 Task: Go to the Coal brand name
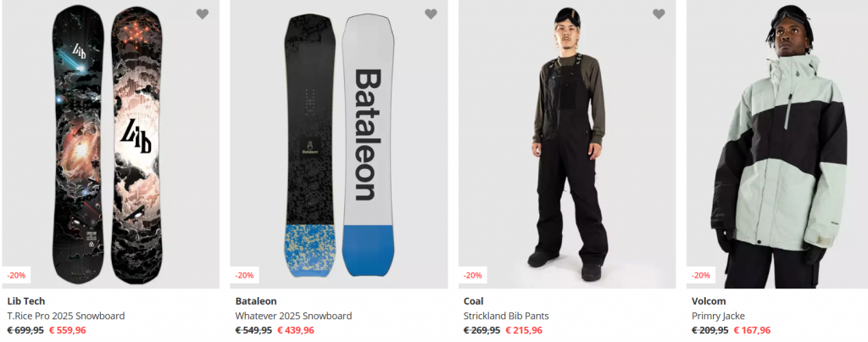(474, 301)
